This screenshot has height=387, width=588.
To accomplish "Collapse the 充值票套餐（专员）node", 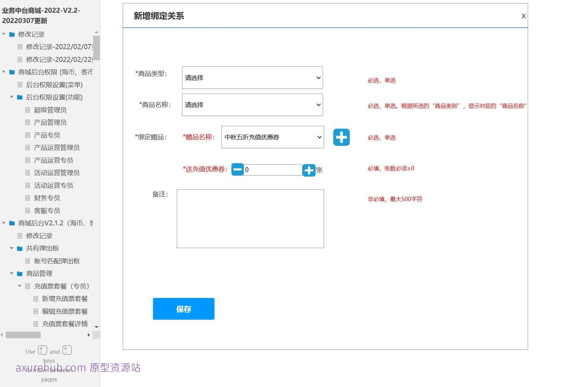I will pyautogui.click(x=20, y=286).
